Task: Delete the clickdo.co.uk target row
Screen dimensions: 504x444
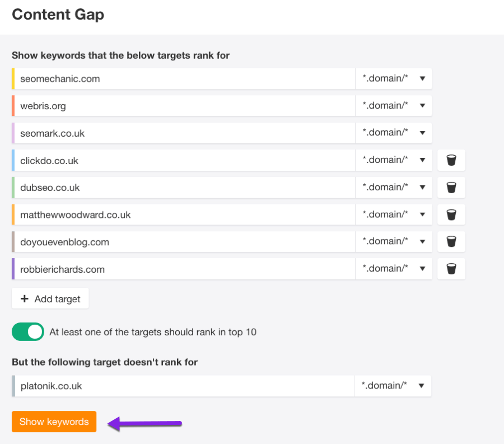Action: coord(451,160)
